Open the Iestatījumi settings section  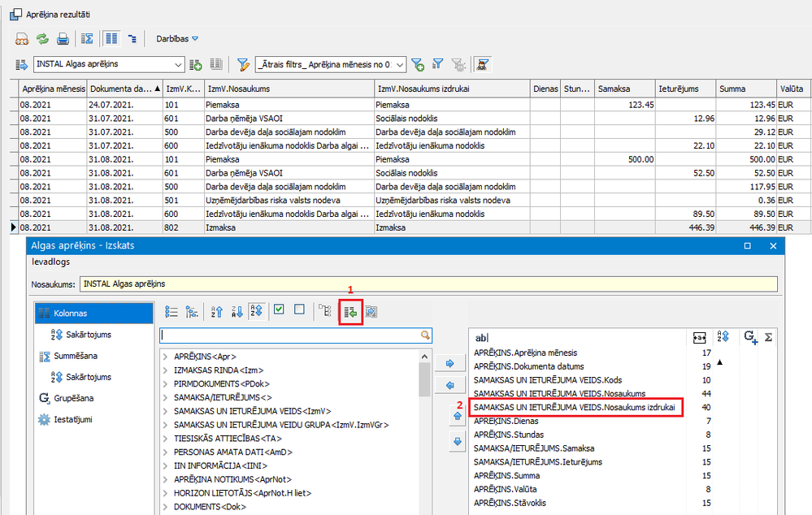click(66, 419)
